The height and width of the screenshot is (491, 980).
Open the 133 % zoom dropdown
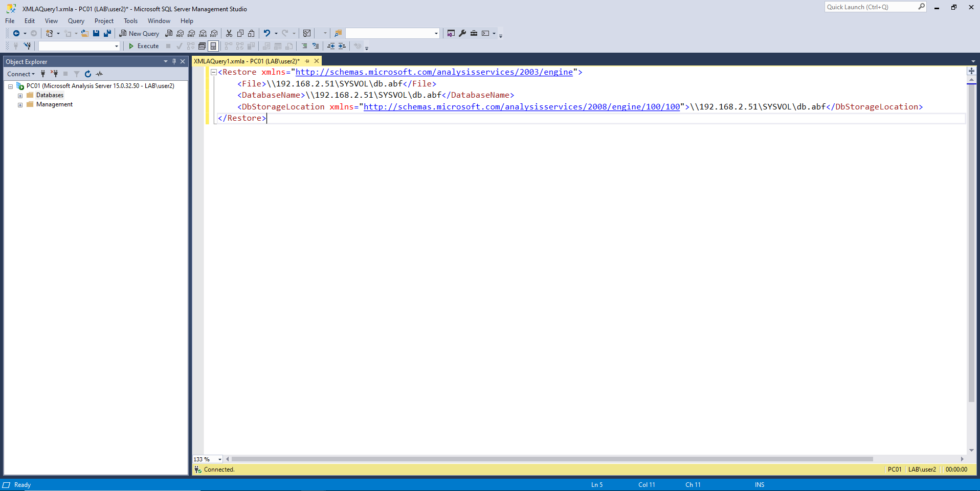click(220, 459)
